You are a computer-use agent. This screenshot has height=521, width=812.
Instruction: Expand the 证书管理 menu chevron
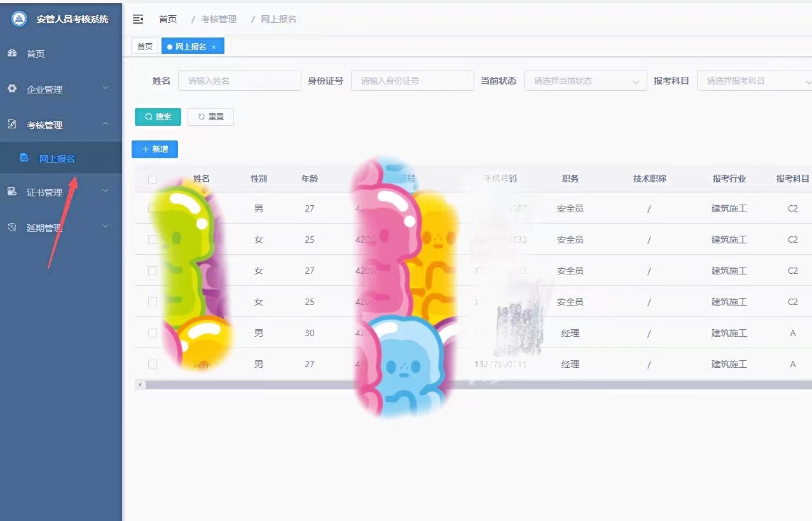106,191
